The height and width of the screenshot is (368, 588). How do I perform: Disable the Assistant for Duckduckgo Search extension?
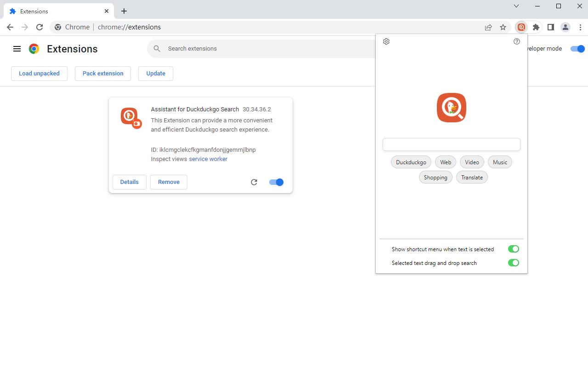click(x=277, y=182)
